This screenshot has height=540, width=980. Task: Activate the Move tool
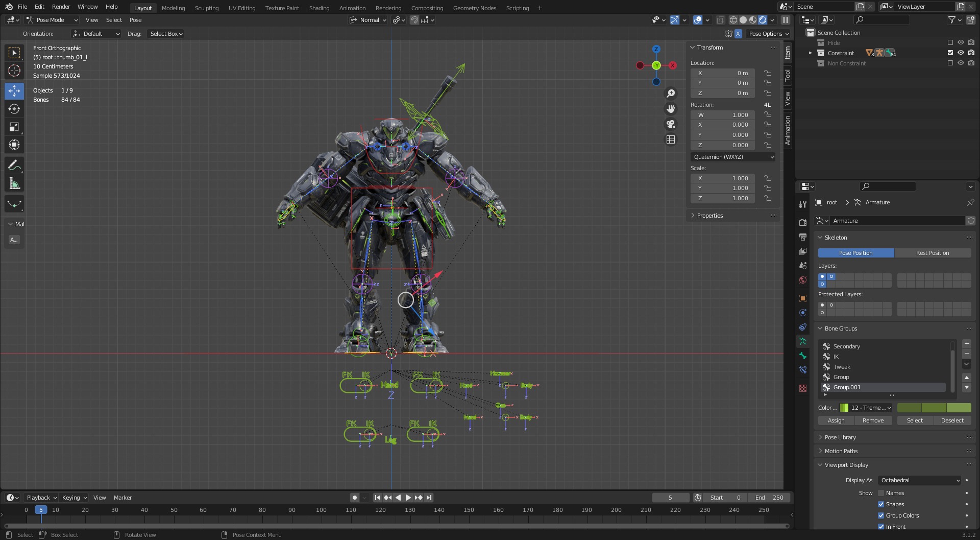point(14,91)
